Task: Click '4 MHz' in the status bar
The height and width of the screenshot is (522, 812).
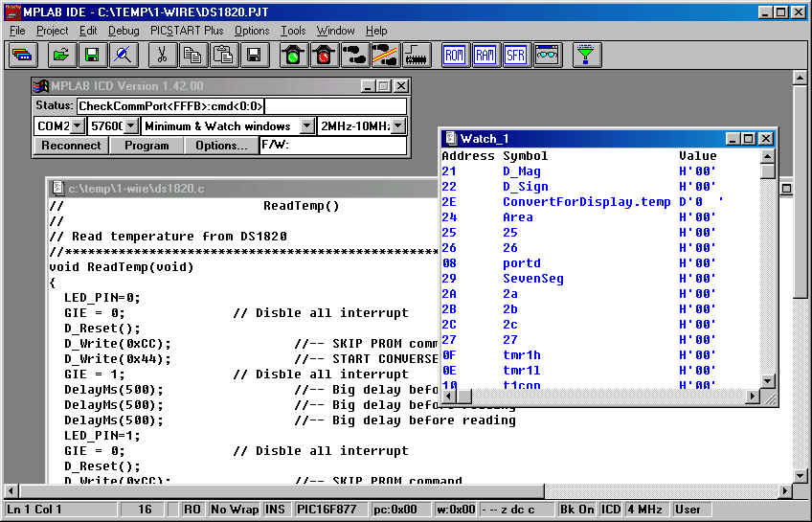Action: pyautogui.click(x=645, y=510)
